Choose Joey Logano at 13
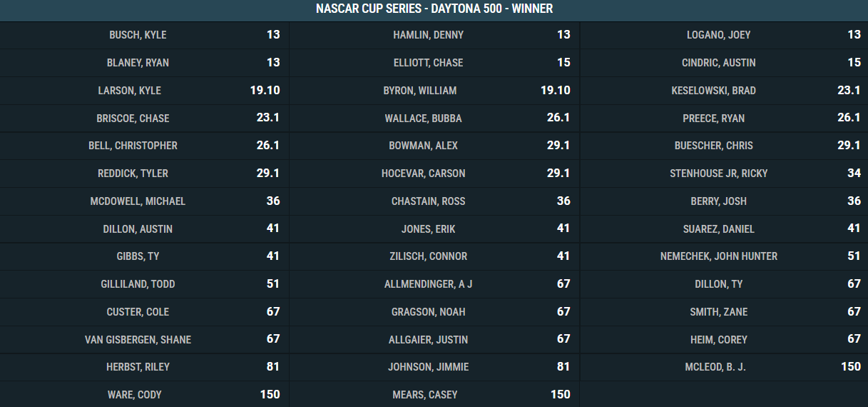Image resolution: width=868 pixels, height=407 pixels. (854, 35)
